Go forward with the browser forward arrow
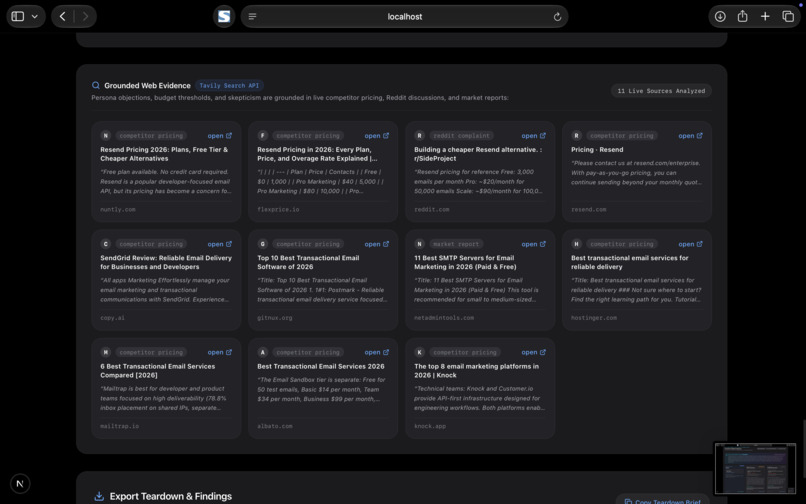The height and width of the screenshot is (504, 806). tap(85, 16)
